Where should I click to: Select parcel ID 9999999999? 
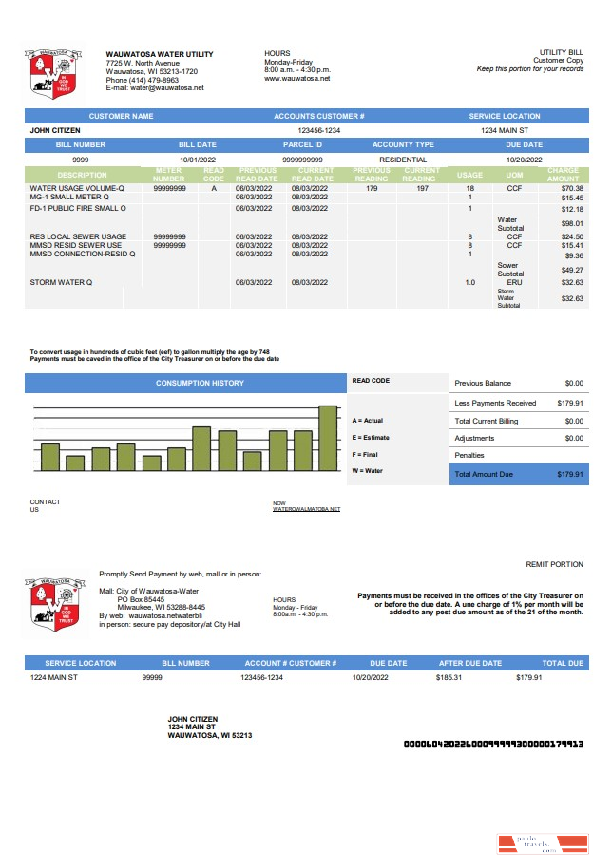tap(302, 160)
